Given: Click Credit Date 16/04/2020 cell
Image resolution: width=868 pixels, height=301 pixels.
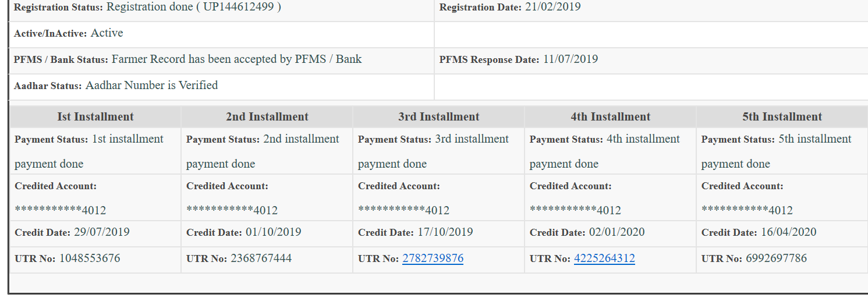Looking at the screenshot, I should pos(782,232).
